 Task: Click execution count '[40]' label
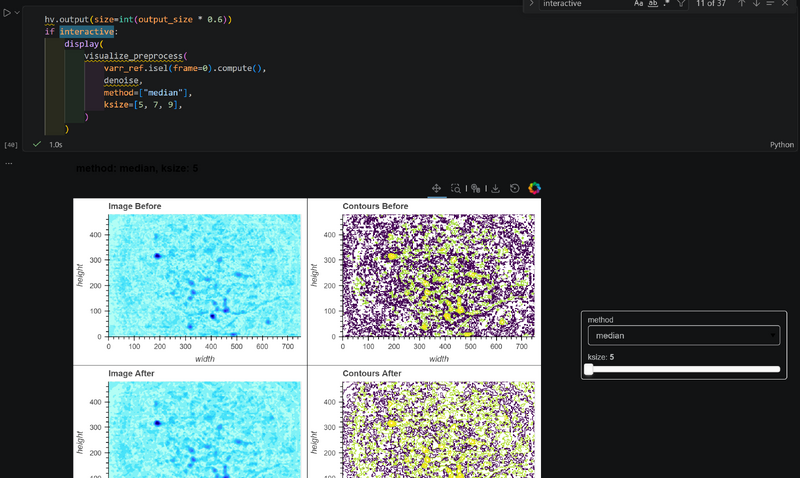coord(11,145)
